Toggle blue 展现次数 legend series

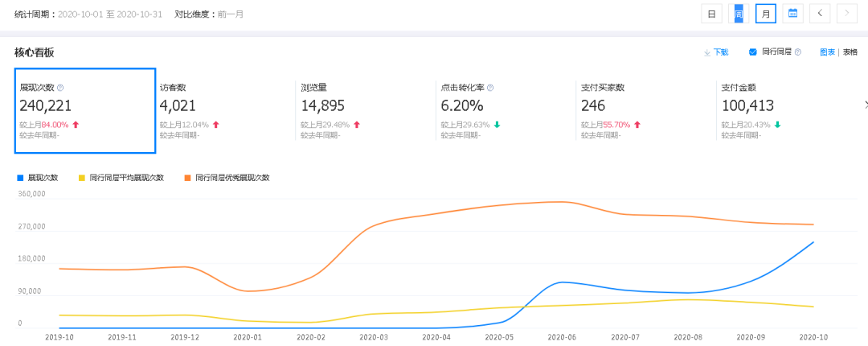21,177
